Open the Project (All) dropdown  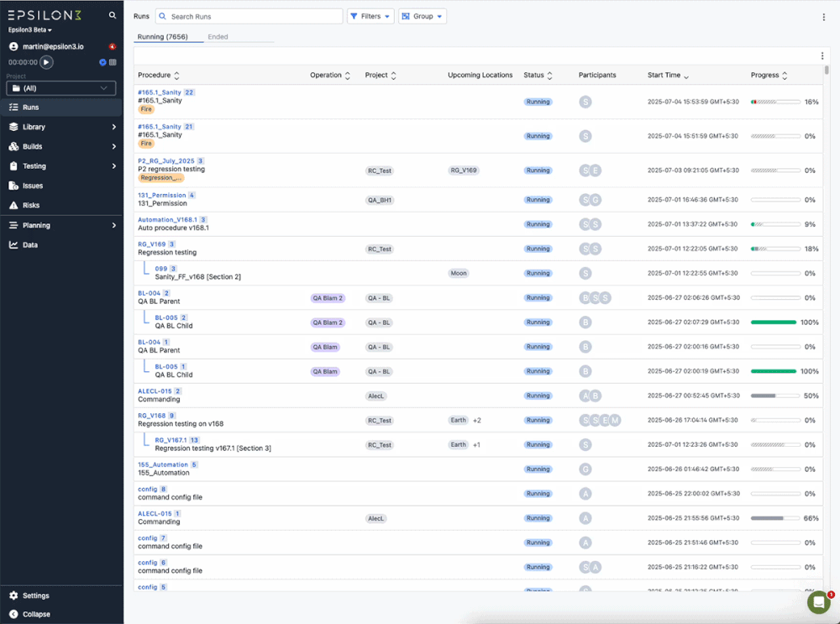pos(61,88)
